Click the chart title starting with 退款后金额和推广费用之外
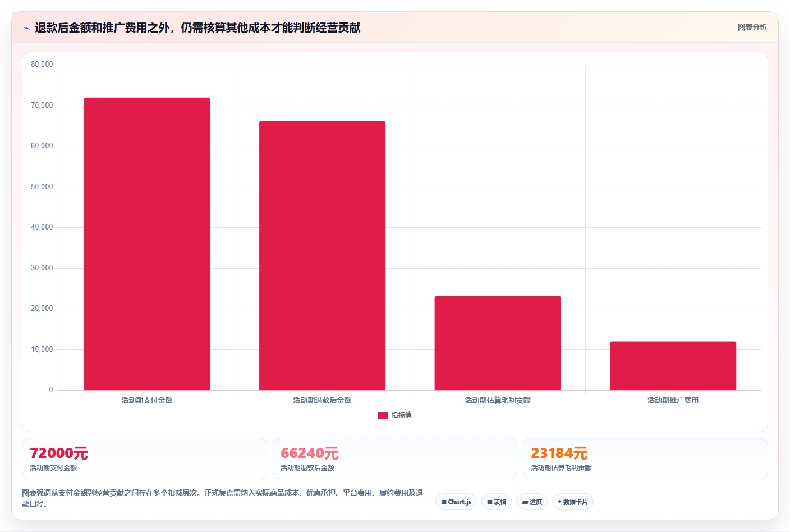The height and width of the screenshot is (532, 790). click(197, 27)
